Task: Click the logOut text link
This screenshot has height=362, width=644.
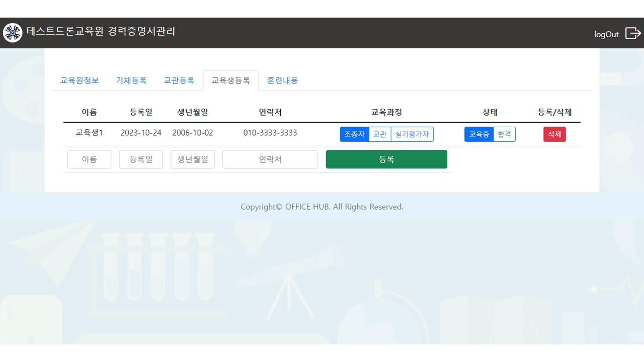Action: click(606, 34)
